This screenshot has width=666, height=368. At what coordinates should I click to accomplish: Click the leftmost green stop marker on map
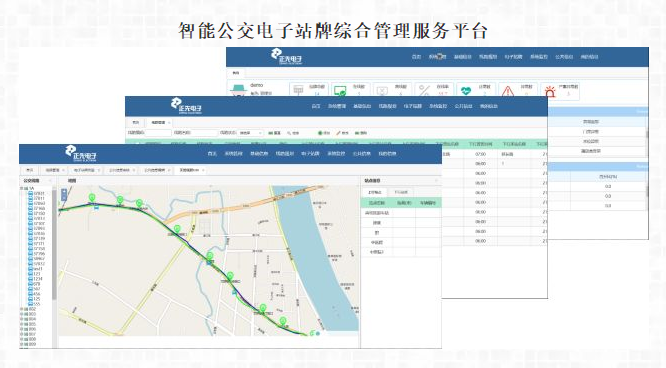[92, 198]
